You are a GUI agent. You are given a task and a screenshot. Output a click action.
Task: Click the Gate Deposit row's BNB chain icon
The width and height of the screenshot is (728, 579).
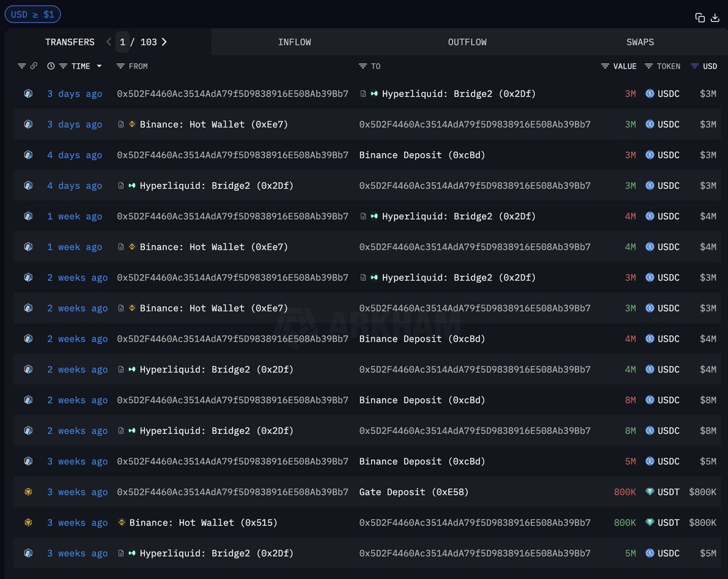pos(28,492)
